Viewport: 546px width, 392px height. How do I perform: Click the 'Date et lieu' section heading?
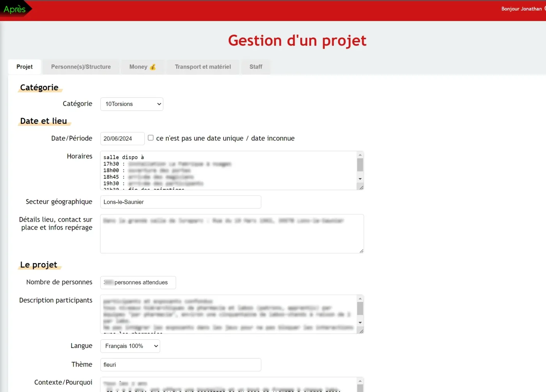(44, 121)
